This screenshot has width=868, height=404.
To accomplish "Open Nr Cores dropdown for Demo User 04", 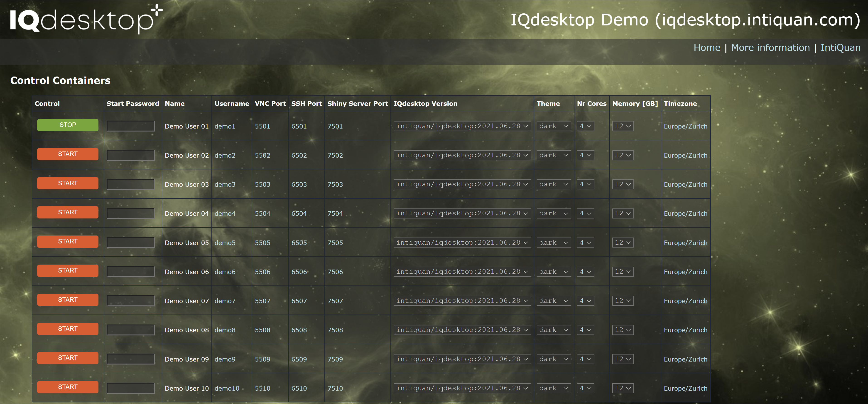I will coord(585,213).
